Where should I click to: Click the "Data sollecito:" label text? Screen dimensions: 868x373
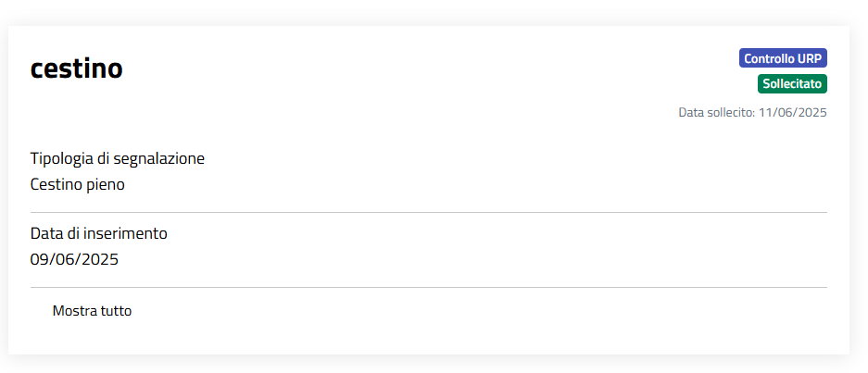click(x=717, y=113)
